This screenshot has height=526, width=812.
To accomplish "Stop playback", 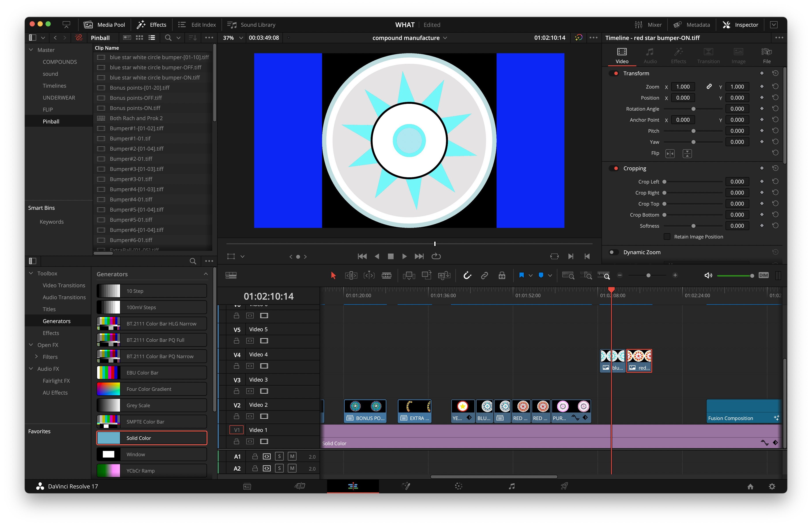I will click(x=391, y=256).
